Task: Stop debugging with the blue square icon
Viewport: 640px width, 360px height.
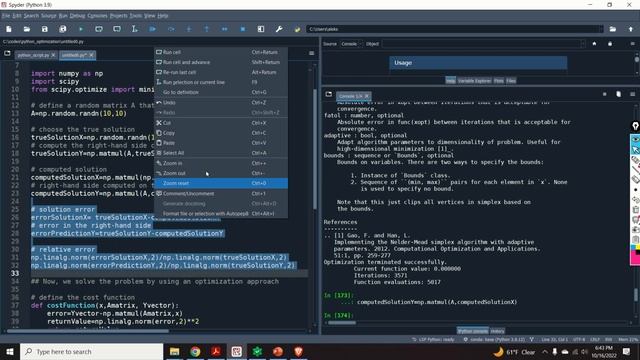Action: tap(243, 29)
